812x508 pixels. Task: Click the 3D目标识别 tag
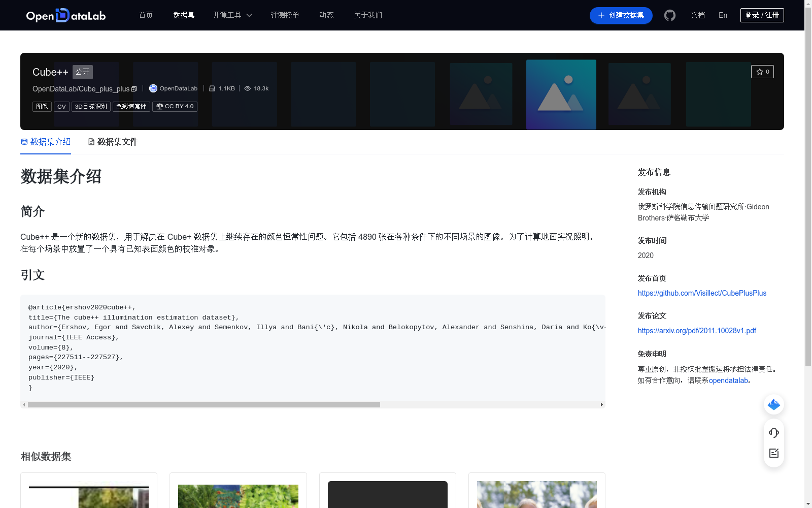tap(91, 107)
